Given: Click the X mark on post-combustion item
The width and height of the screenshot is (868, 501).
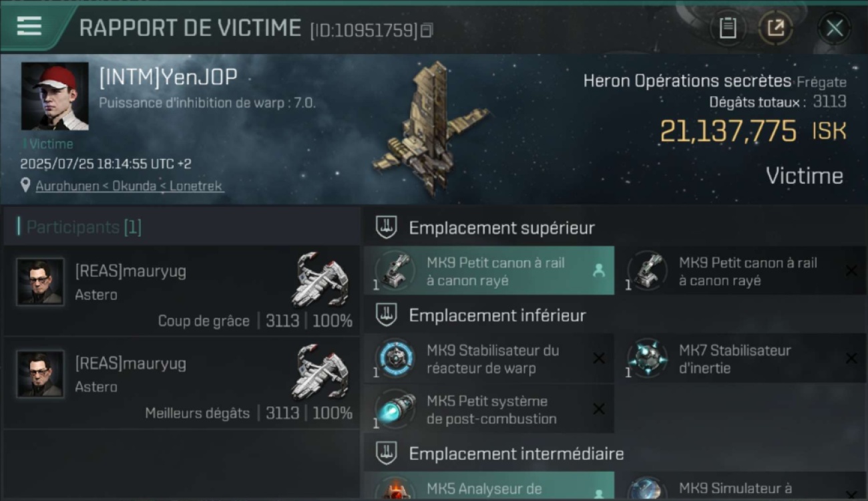Looking at the screenshot, I should point(599,409).
